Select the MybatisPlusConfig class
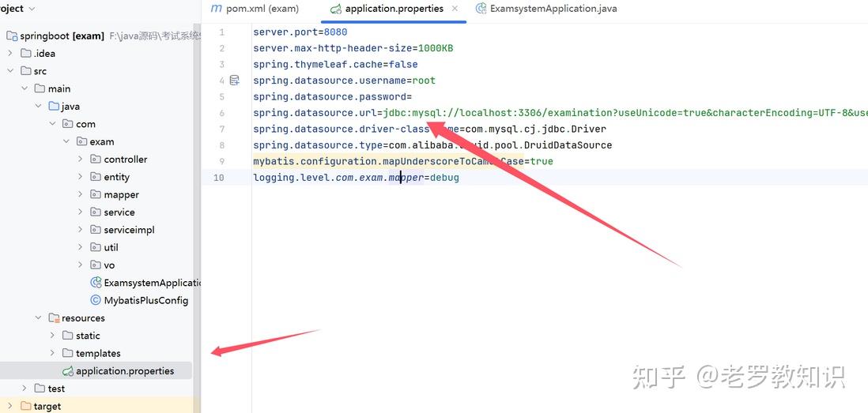This screenshot has width=868, height=413. (x=146, y=300)
